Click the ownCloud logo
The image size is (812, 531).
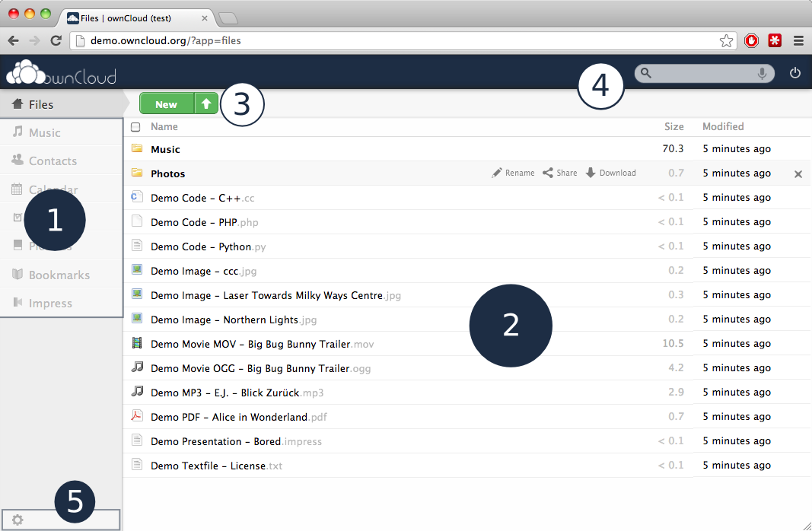(x=61, y=74)
